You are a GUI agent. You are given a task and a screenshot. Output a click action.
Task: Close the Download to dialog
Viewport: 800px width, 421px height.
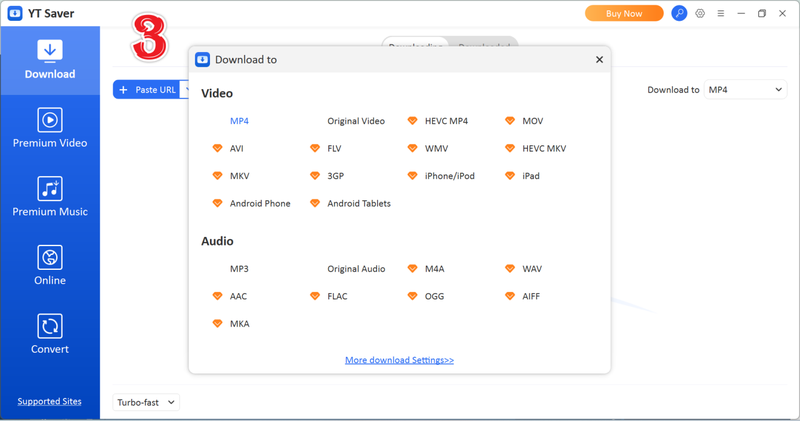click(599, 60)
